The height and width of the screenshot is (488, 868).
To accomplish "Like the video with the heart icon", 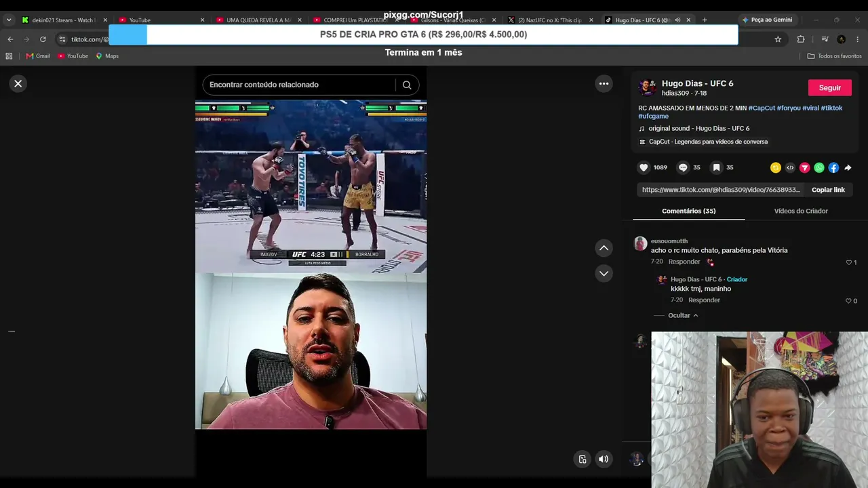I will [644, 167].
